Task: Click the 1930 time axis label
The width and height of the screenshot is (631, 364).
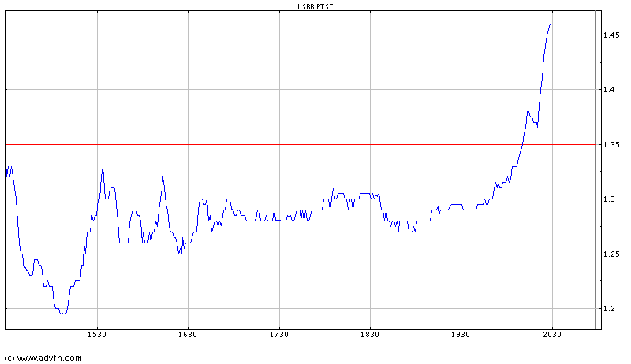Action: point(461,335)
